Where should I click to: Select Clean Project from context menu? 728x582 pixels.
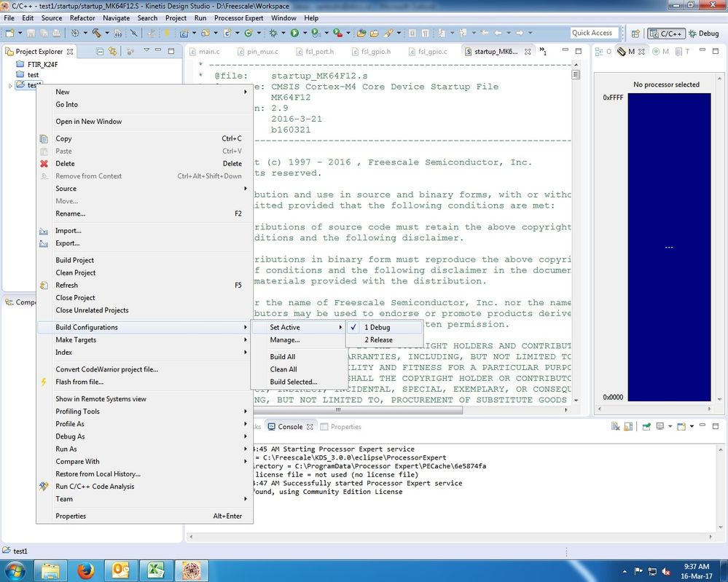tap(144, 273)
